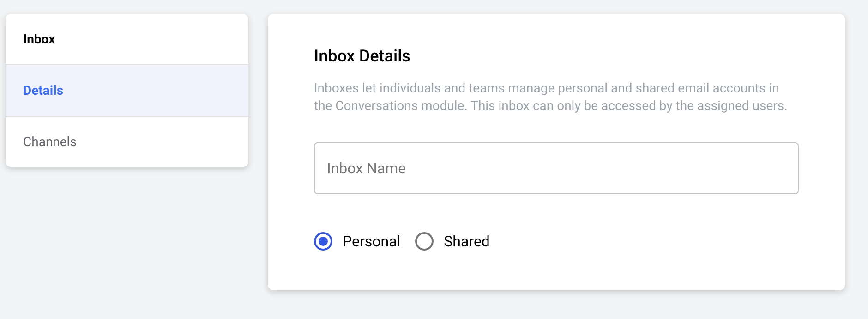Choose Personal as the inbox type
The width and height of the screenshot is (868, 319).
[323, 241]
